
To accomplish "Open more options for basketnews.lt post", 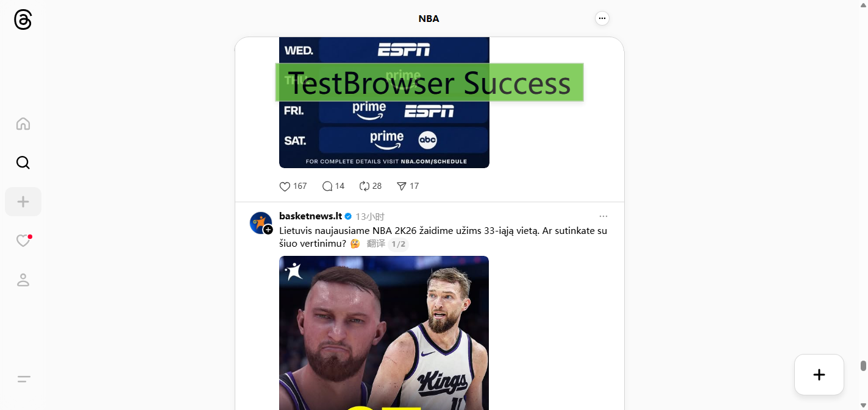I will [x=603, y=216].
